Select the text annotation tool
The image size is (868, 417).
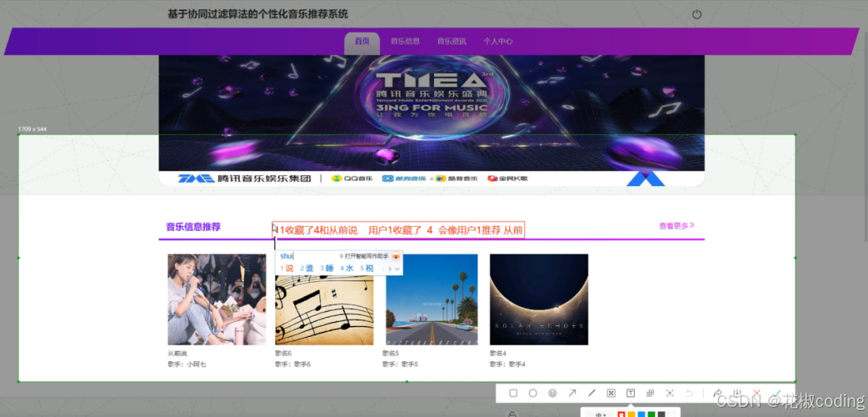[630, 393]
